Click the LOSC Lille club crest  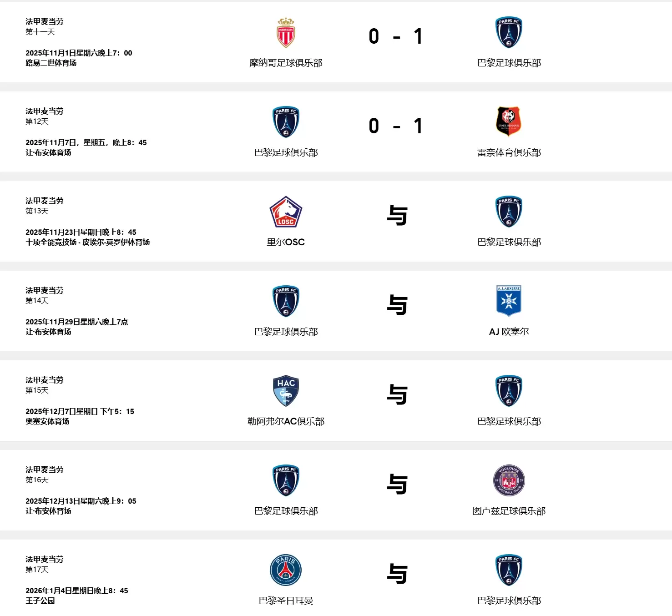click(x=286, y=212)
